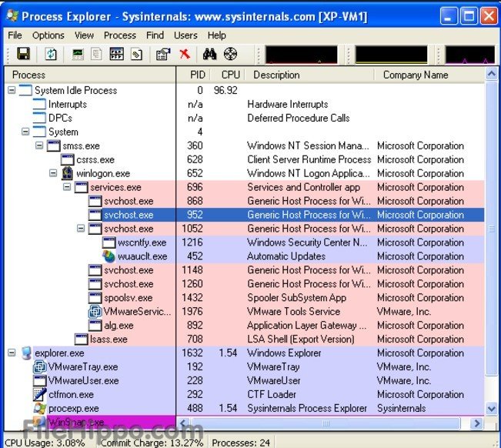The width and height of the screenshot is (501, 448).
Task: Open the File menu
Action: (15, 35)
